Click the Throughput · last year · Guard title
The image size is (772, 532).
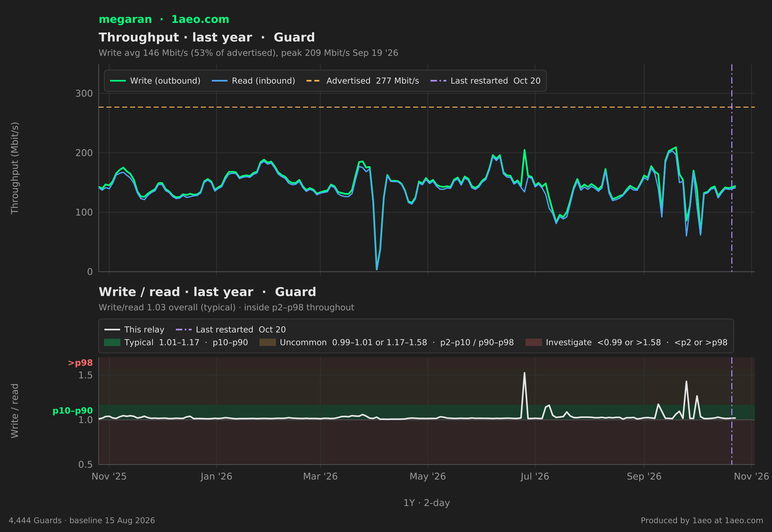pyautogui.click(x=207, y=37)
